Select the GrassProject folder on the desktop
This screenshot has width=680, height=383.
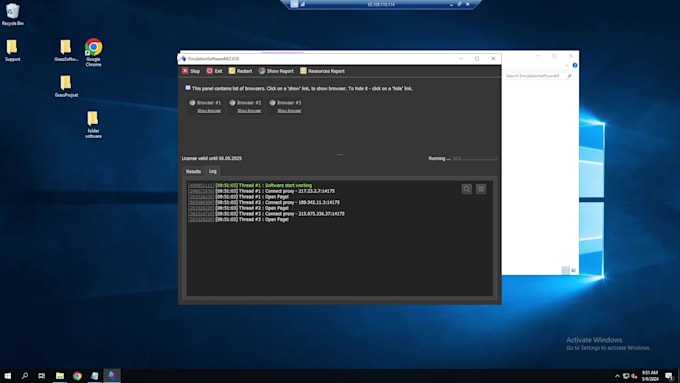tap(66, 86)
